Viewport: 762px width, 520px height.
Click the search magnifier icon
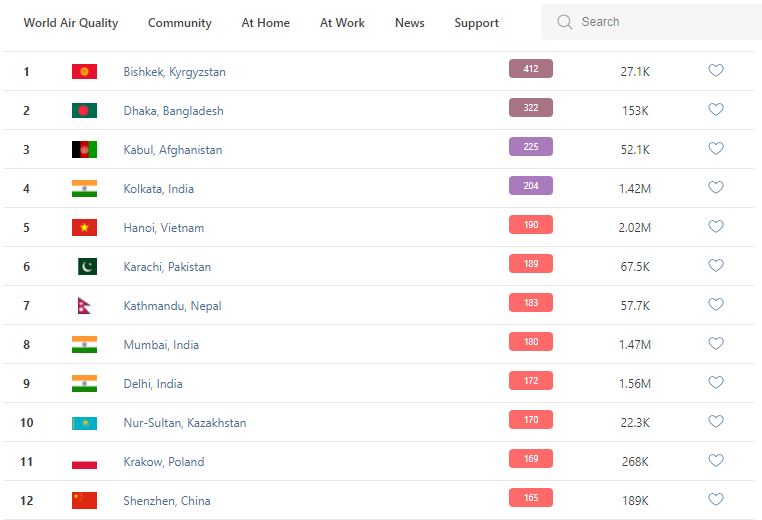click(565, 22)
